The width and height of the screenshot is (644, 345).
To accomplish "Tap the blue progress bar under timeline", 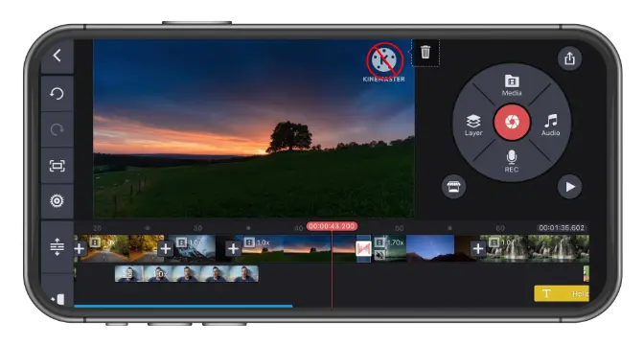I will [183, 306].
